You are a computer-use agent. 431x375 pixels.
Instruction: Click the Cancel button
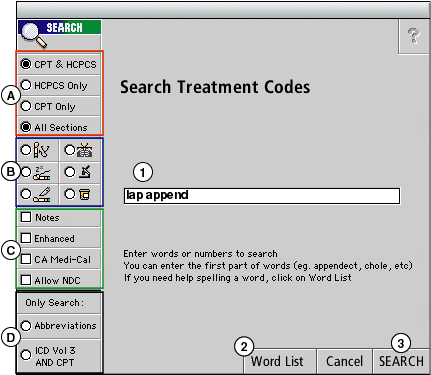[x=344, y=361]
